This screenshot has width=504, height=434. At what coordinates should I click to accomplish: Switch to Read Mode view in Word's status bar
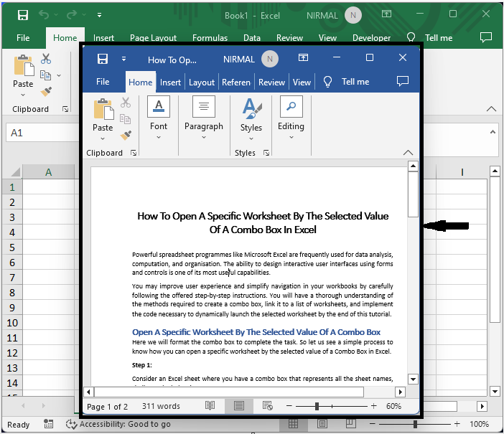pos(210,406)
